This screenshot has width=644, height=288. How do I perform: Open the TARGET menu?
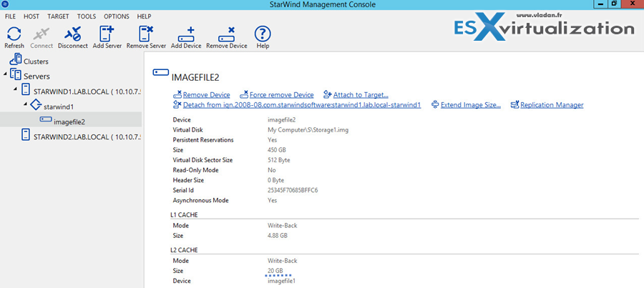59,16
